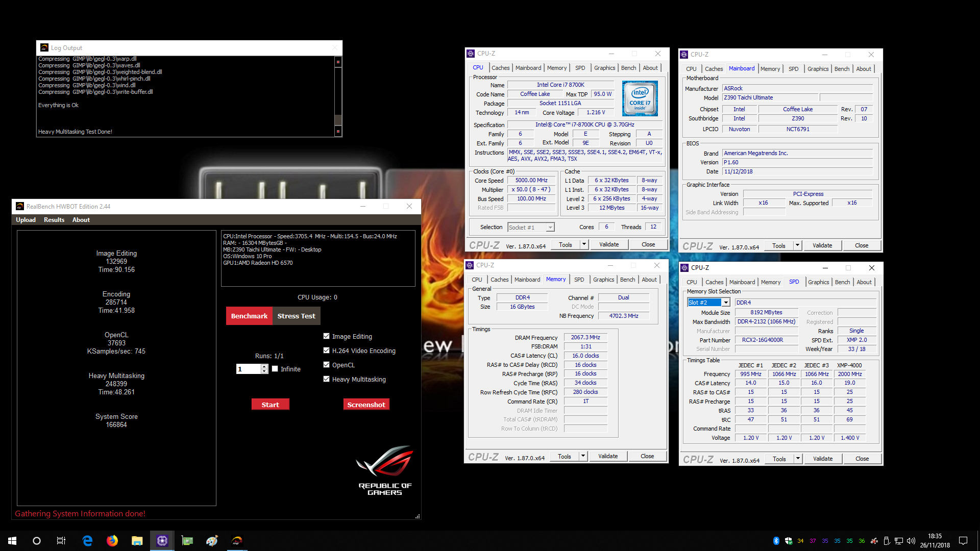Switch to Bench tab in CPU-Z Memory window
This screenshot has width=980, height=551.
click(x=627, y=280)
